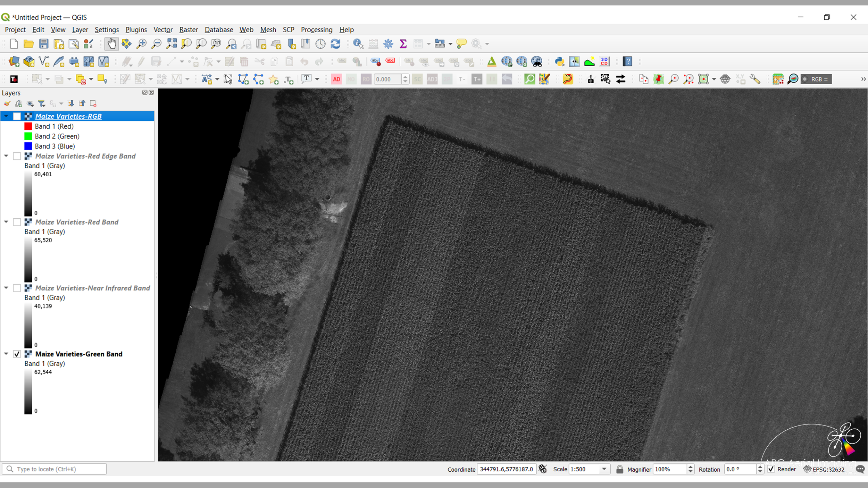This screenshot has width=868, height=488.
Task: Click the EPSG:32632 CRS button
Action: click(x=825, y=469)
